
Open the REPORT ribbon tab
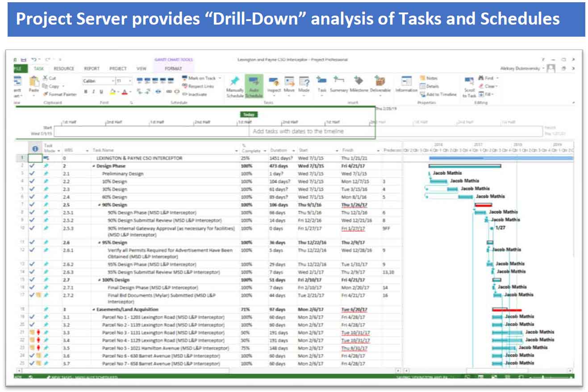point(92,69)
